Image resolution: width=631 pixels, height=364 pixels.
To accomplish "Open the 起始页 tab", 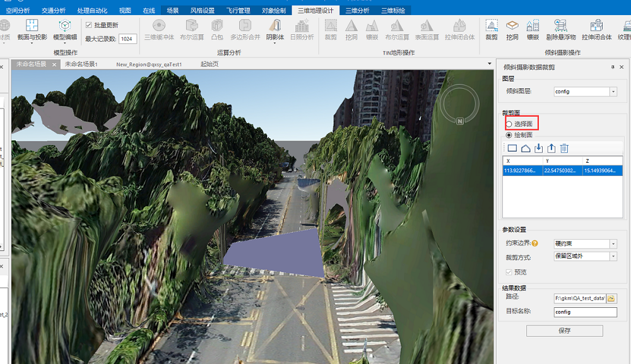I will [x=209, y=64].
